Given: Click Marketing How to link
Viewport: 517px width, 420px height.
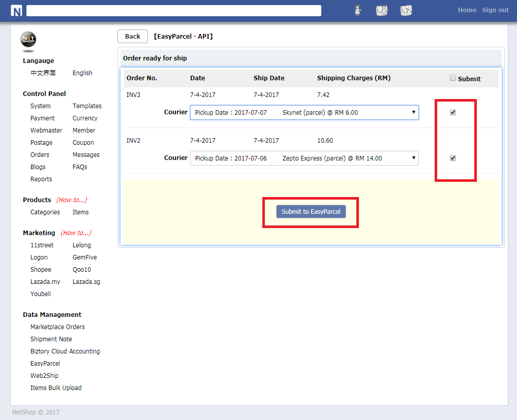Looking at the screenshot, I should 76,233.
